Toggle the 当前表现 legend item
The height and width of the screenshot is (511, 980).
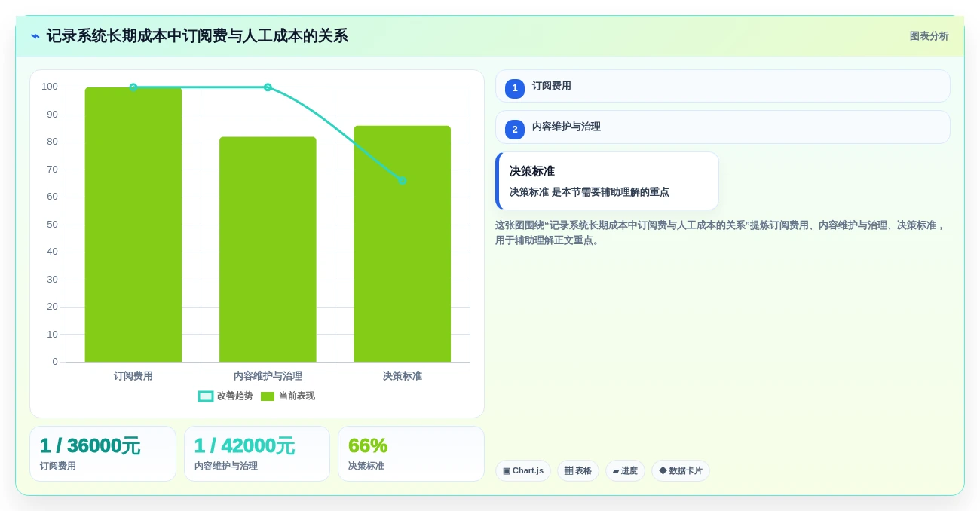pyautogui.click(x=287, y=396)
